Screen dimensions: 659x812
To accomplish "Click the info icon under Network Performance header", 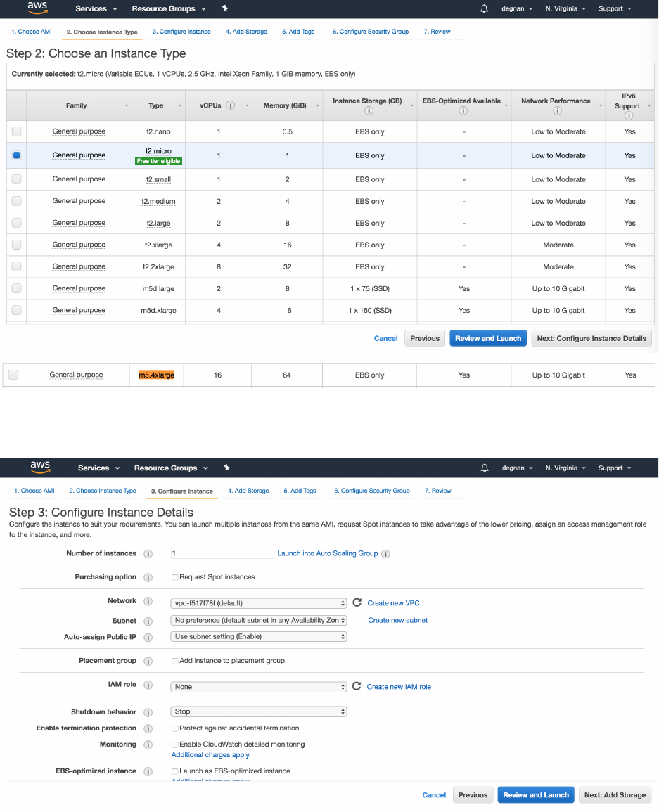I will (x=557, y=110).
